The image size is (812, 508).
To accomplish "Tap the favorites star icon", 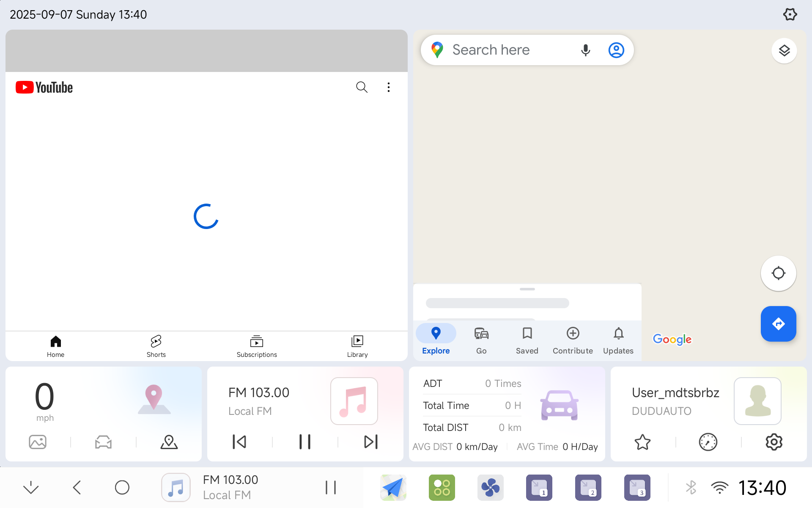I will tap(642, 442).
